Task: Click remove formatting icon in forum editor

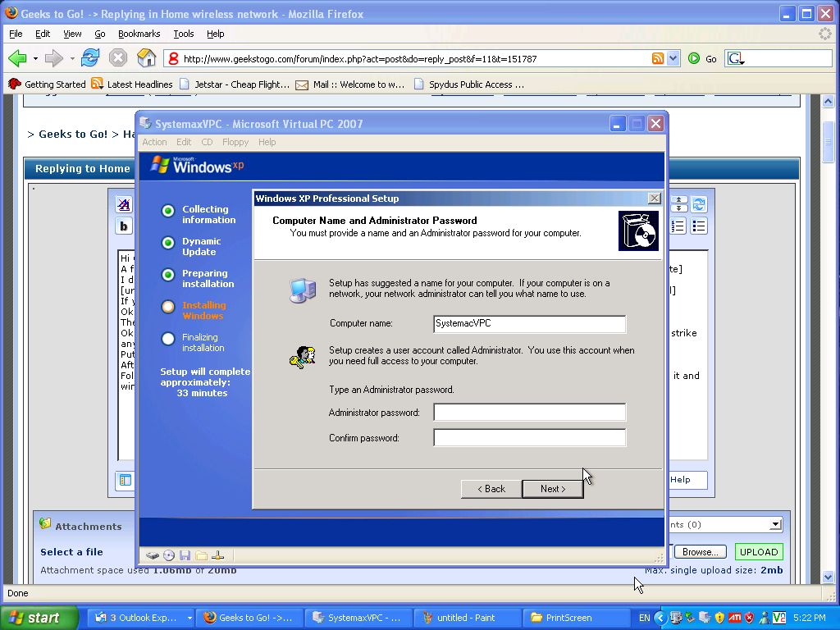Action: click(124, 204)
